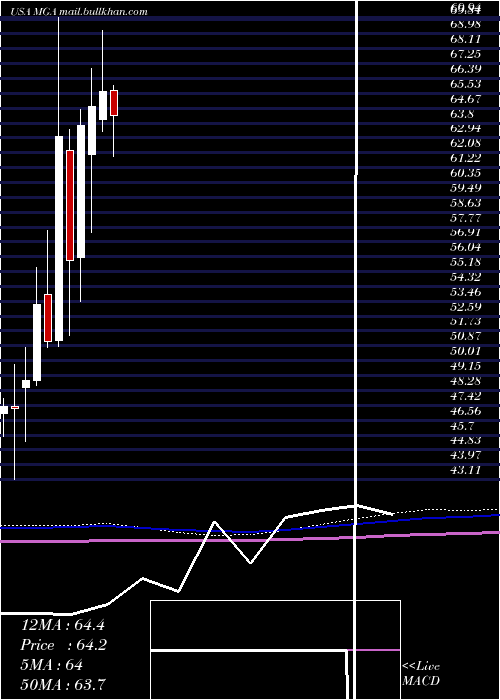Viewport: 500px width, 700px height.
Task: Click the 55.18 price axis label
Action: [466, 262]
